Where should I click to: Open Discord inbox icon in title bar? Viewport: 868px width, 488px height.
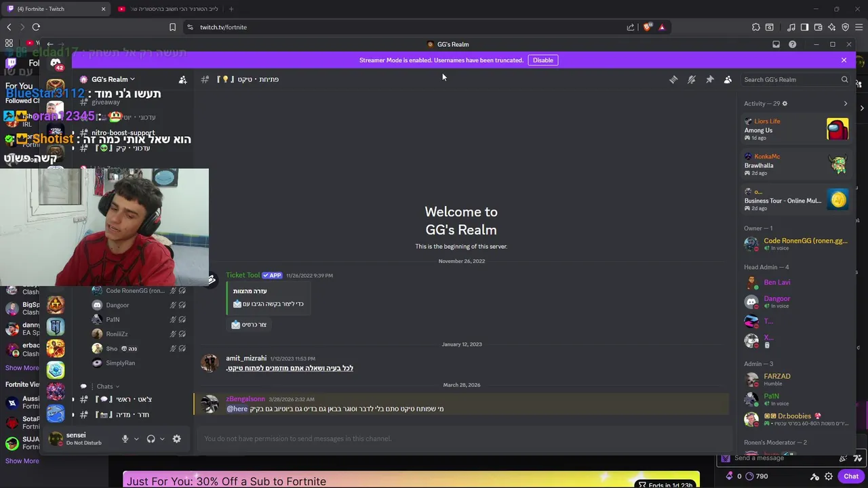point(776,44)
